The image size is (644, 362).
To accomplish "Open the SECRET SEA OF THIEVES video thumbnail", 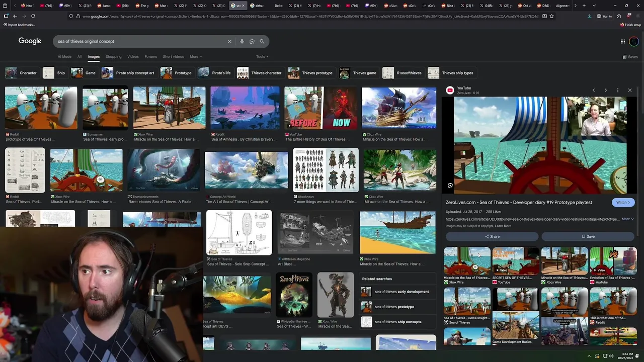I will (516, 260).
